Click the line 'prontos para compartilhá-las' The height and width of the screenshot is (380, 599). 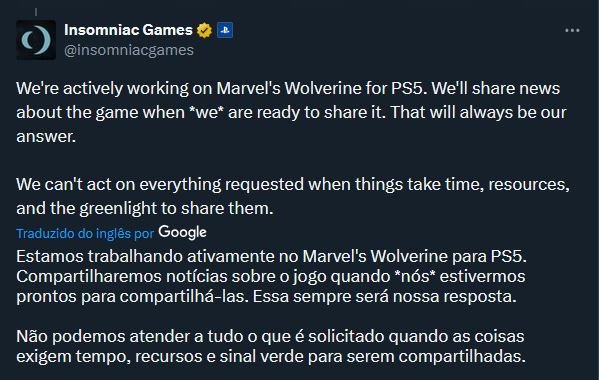click(x=266, y=297)
